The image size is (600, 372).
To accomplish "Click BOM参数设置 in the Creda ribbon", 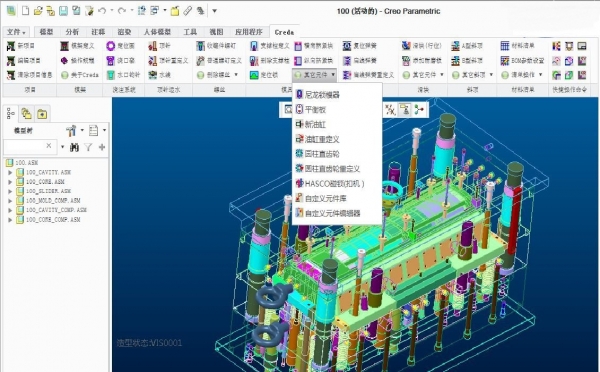I will [x=523, y=60].
